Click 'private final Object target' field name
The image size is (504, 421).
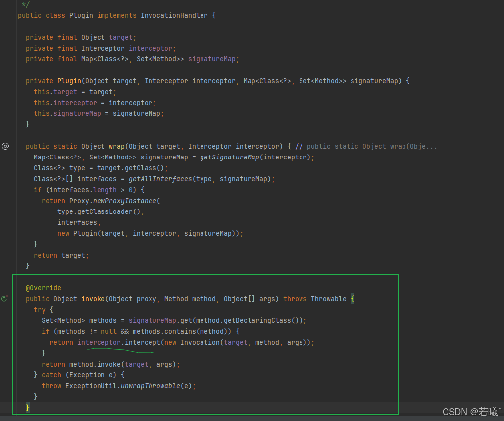(120, 37)
